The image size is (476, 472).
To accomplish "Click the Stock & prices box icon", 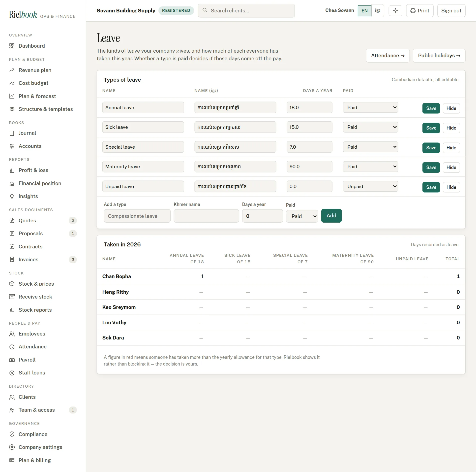I will click(x=12, y=284).
